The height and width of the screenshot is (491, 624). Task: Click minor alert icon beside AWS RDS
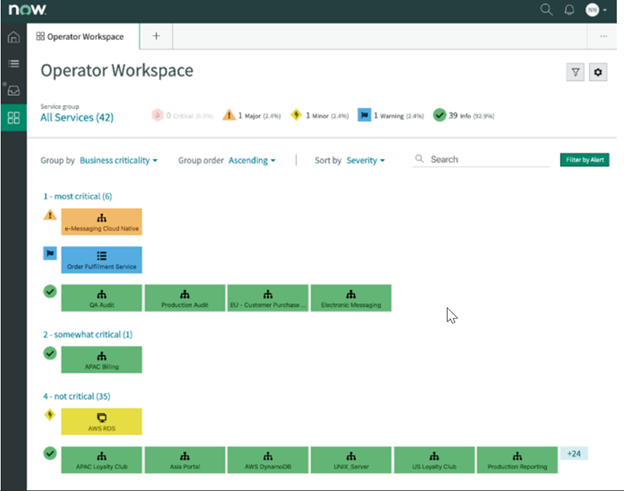50,415
